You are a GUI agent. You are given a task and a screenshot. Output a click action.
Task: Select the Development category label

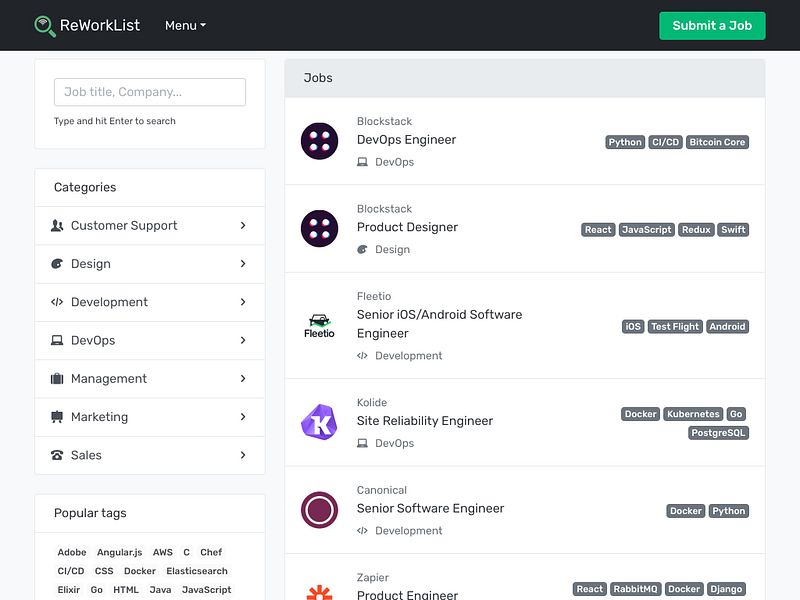coord(109,302)
